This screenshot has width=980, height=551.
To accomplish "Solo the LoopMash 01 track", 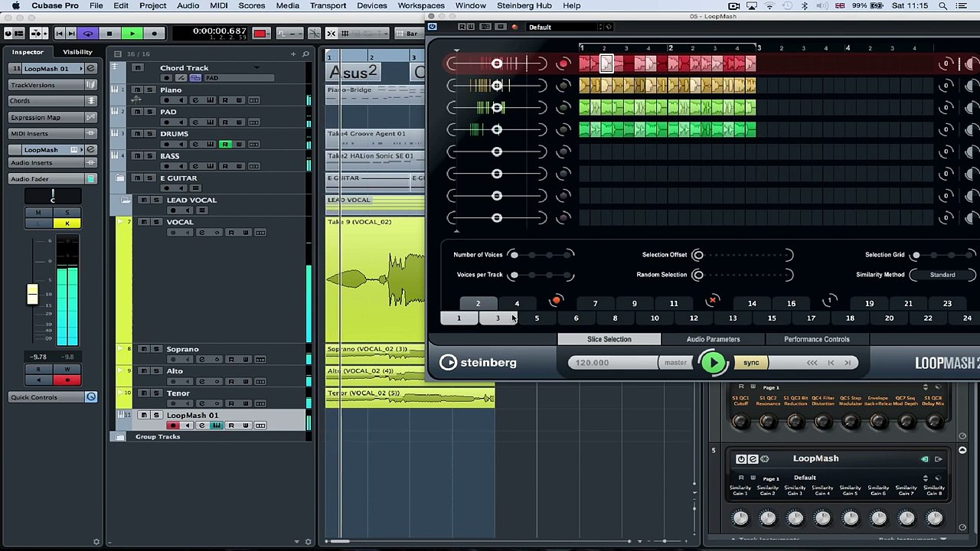I will coord(156,416).
